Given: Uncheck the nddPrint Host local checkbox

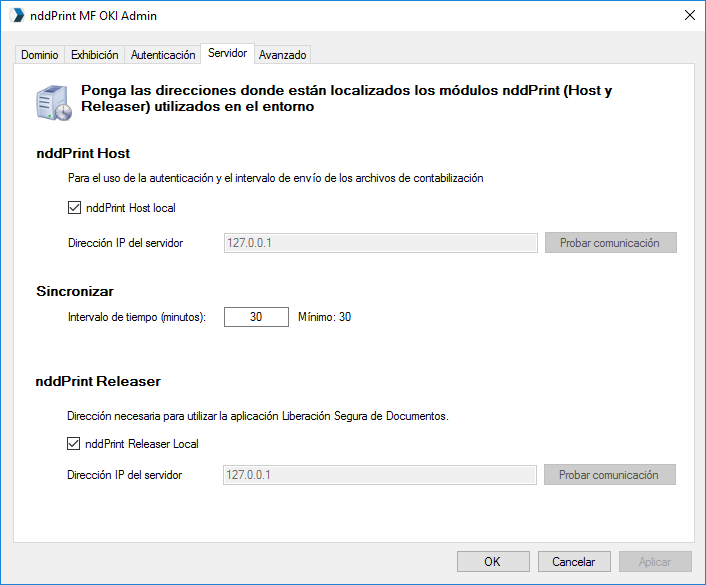Looking at the screenshot, I should click(x=74, y=208).
